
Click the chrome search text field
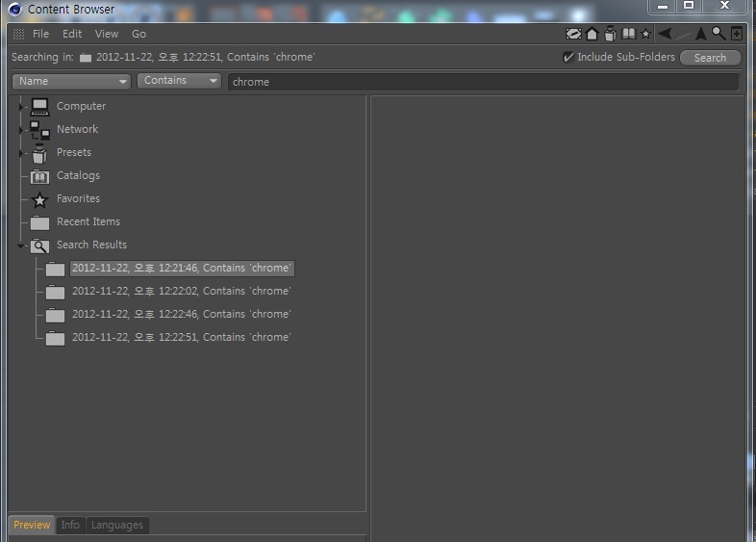[x=483, y=82]
